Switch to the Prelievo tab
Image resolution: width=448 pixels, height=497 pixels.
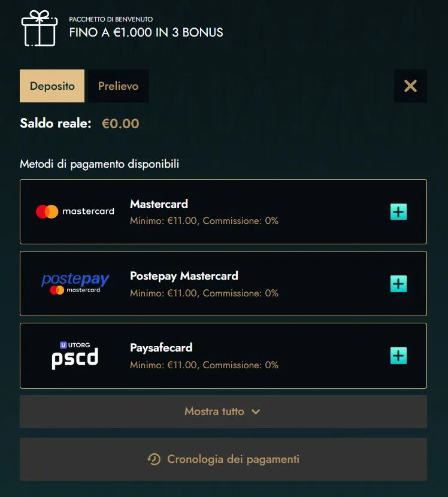[118, 86]
